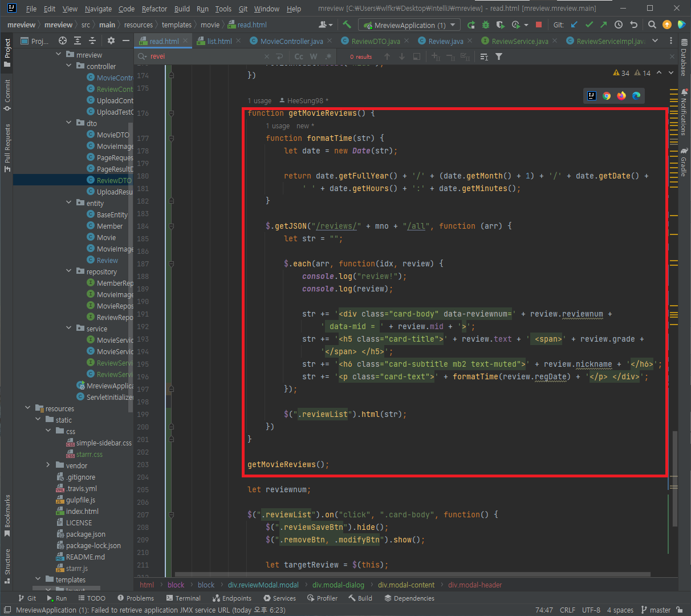691x616 pixels.
Task: Toggle the Database tool window stripe
Action: point(684,58)
